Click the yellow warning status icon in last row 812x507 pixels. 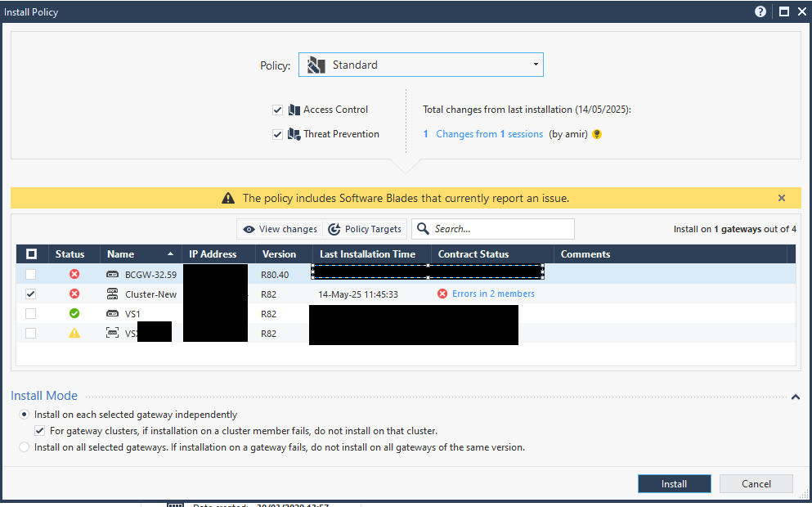(x=74, y=334)
